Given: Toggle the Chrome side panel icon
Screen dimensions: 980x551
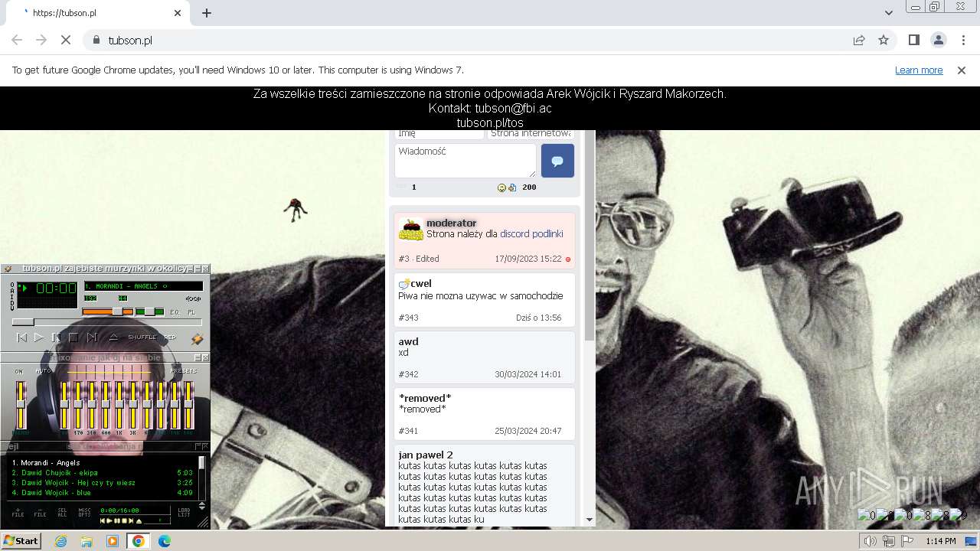Looking at the screenshot, I should (x=914, y=40).
